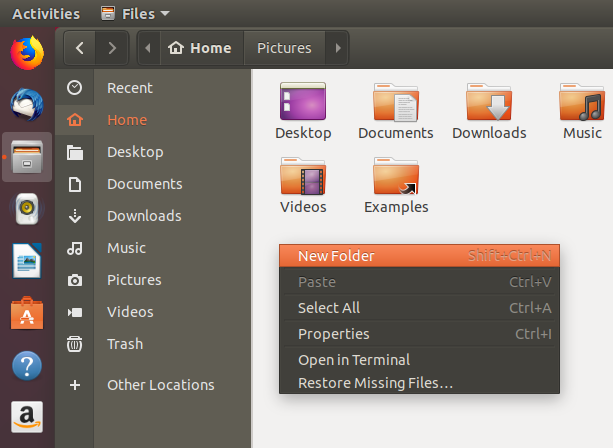Open the Music folder icon
The height and width of the screenshot is (448, 613).
582,103
